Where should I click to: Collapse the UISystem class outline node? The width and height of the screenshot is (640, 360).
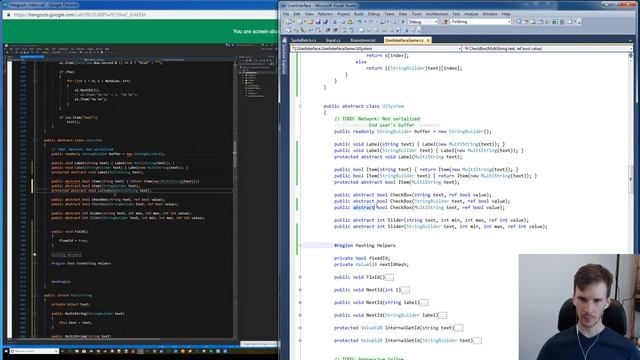[300, 106]
